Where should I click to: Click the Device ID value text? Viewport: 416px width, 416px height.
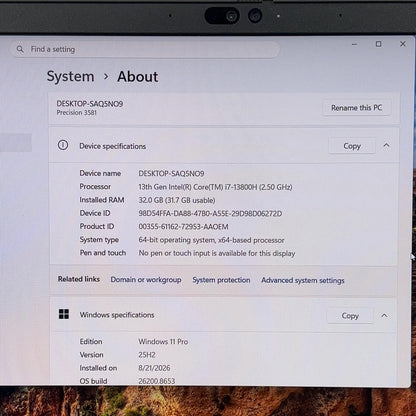coord(210,213)
